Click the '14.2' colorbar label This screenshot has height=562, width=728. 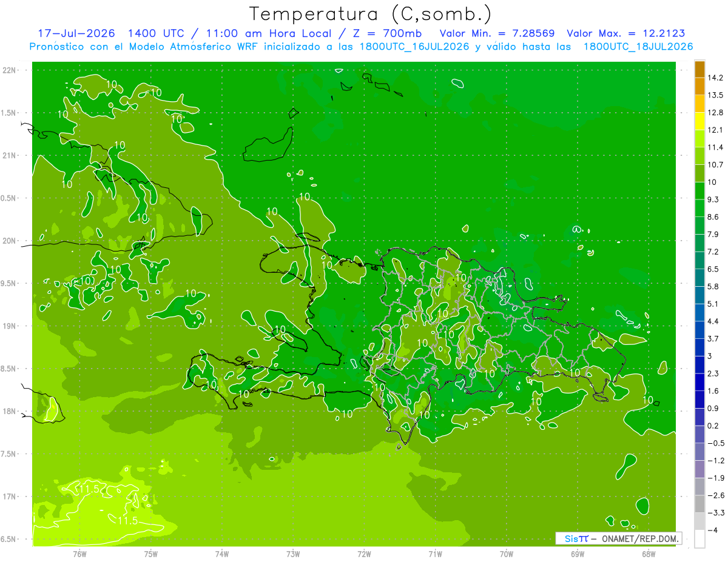click(716, 78)
